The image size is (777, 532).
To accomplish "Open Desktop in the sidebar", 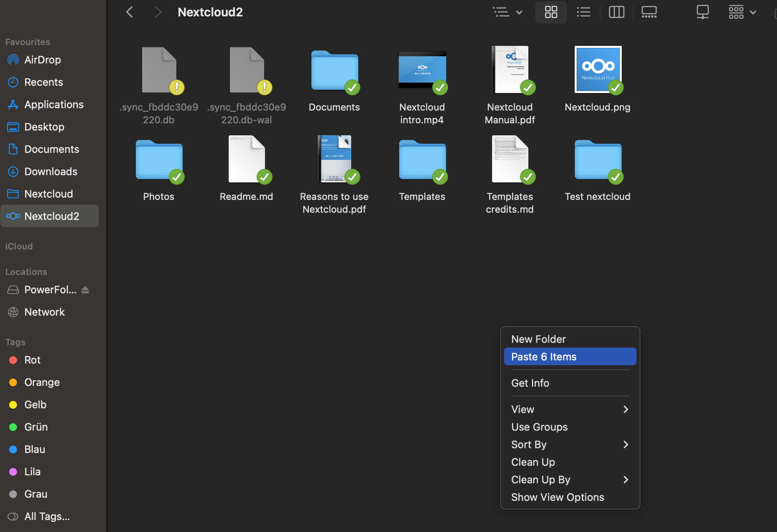I will pyautogui.click(x=49, y=127).
